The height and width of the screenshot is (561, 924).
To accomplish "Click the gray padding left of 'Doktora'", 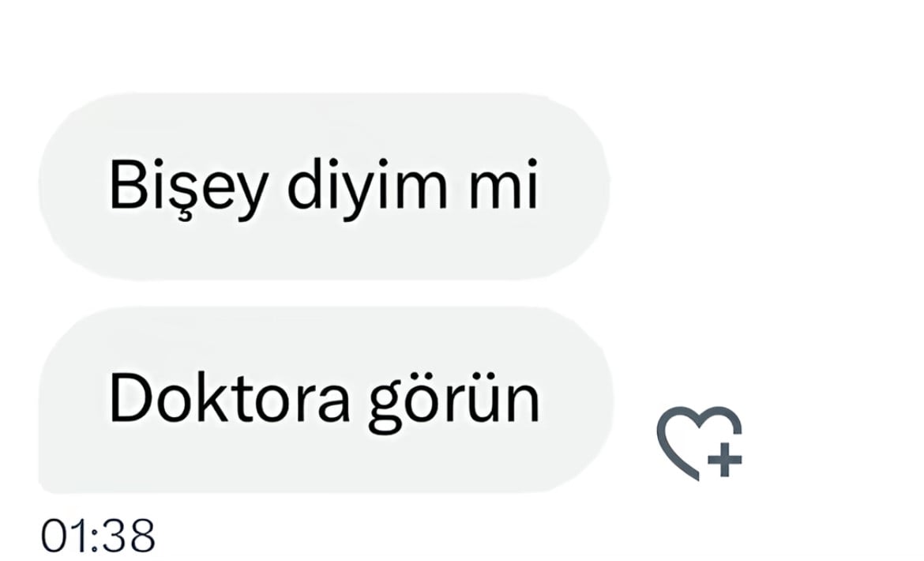I will point(73,400).
